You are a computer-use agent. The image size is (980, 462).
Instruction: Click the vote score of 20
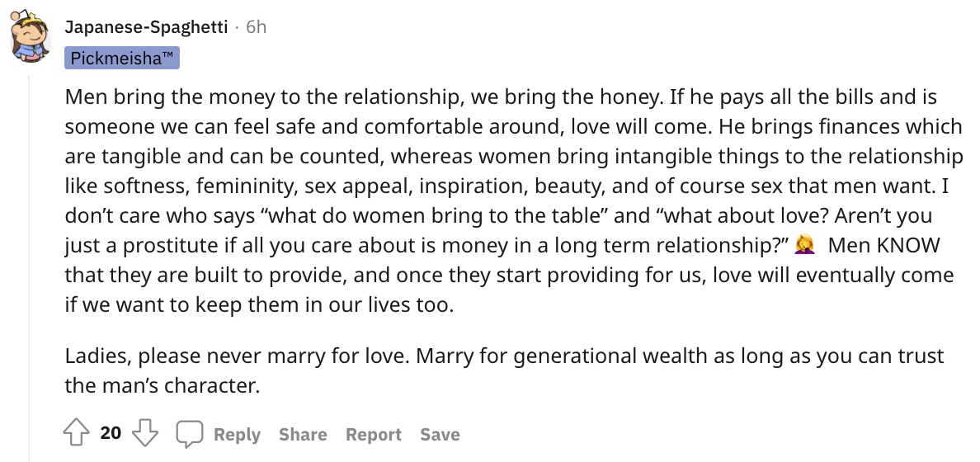tap(111, 432)
